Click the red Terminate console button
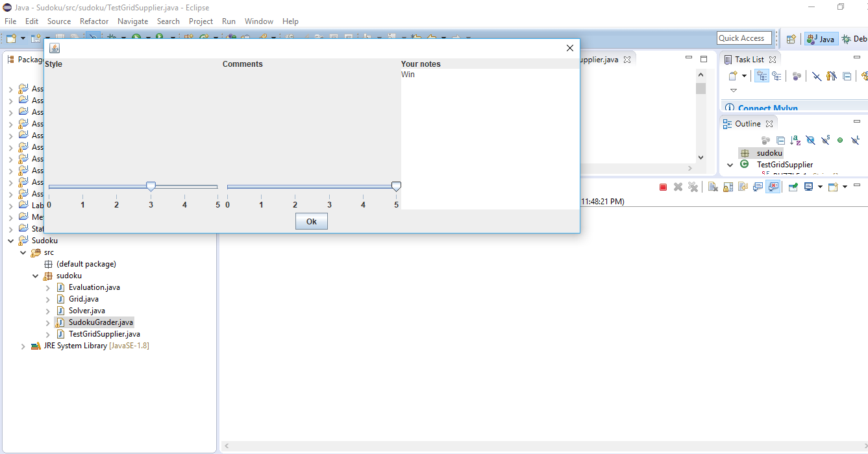Viewport: 868px width, 454px height. tap(663, 187)
